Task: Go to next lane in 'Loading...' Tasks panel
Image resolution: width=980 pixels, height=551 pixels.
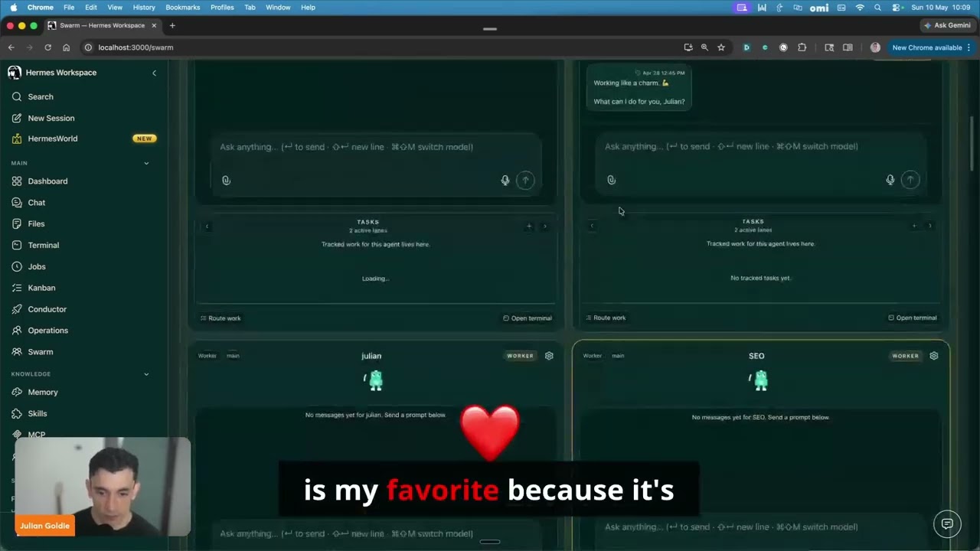Action: [545, 227]
